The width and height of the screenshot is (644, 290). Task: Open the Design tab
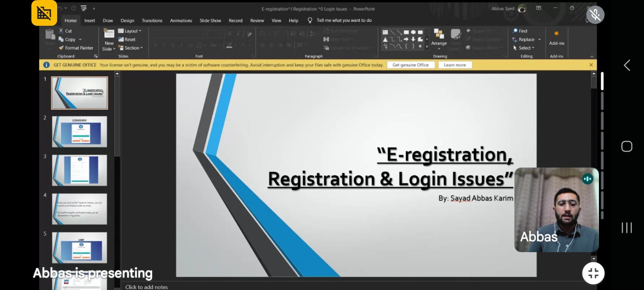click(128, 21)
